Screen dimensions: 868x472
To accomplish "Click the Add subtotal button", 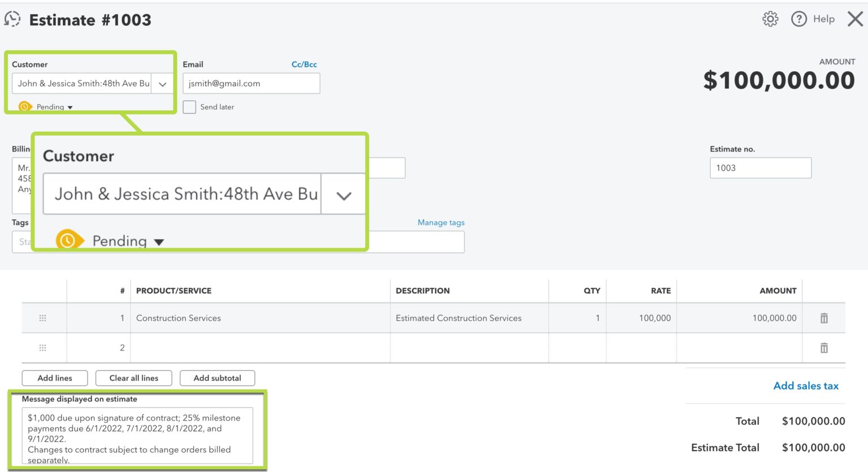I will pyautogui.click(x=217, y=378).
